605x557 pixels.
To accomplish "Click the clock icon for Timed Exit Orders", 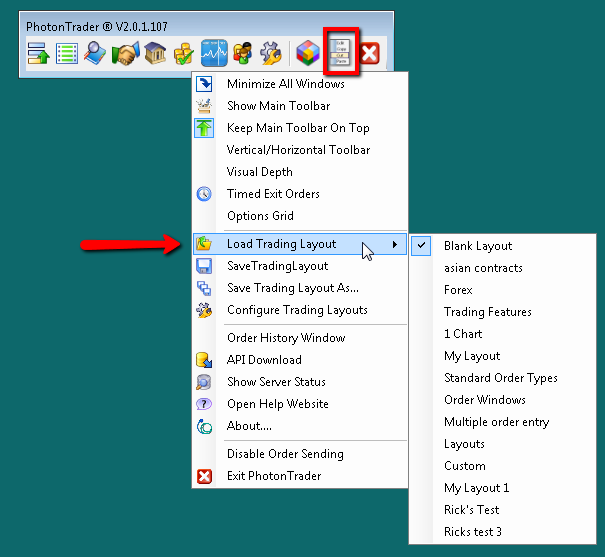I will click(204, 194).
